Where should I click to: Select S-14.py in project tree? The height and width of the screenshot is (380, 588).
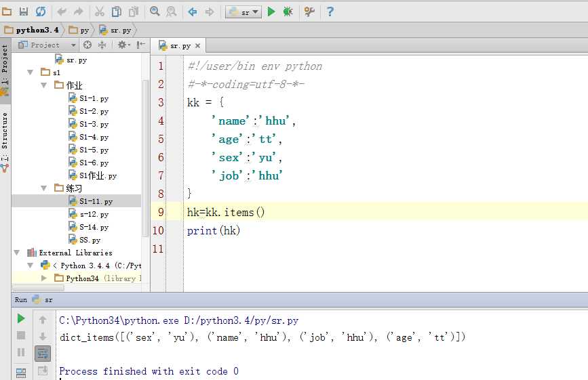(89, 227)
